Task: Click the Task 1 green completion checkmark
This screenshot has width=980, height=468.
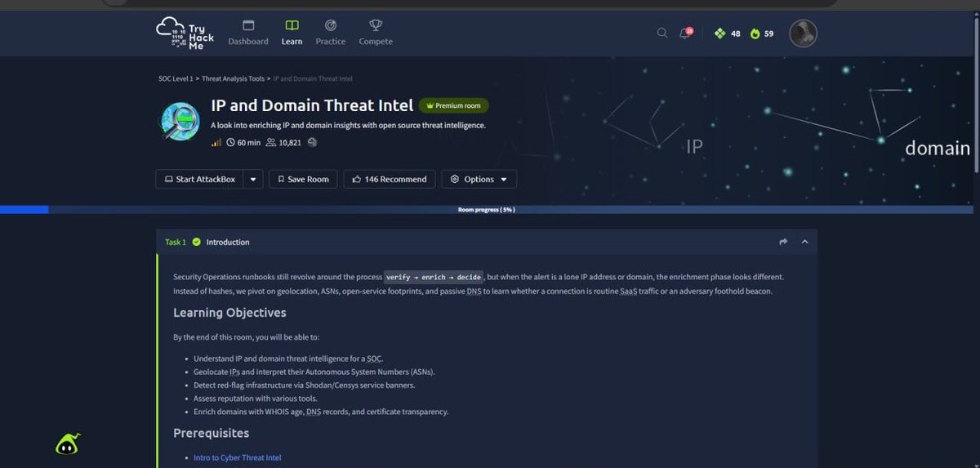Action: [197, 242]
